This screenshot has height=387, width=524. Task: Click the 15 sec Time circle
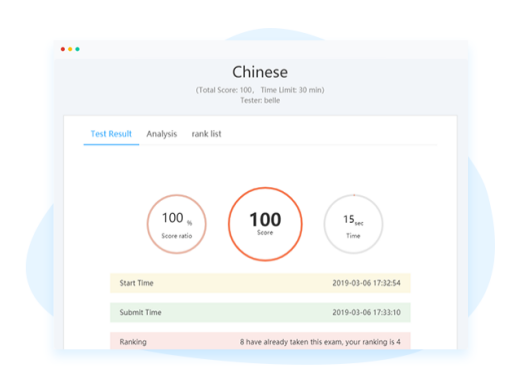point(353,224)
